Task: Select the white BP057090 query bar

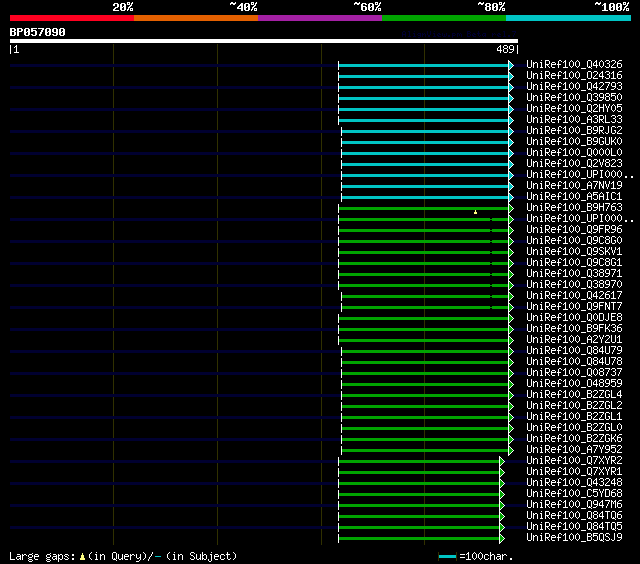Action: tap(264, 41)
